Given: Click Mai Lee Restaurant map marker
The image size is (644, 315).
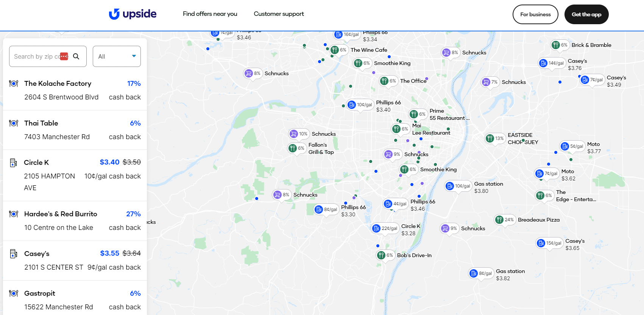Looking at the screenshot, I should [x=400, y=129].
